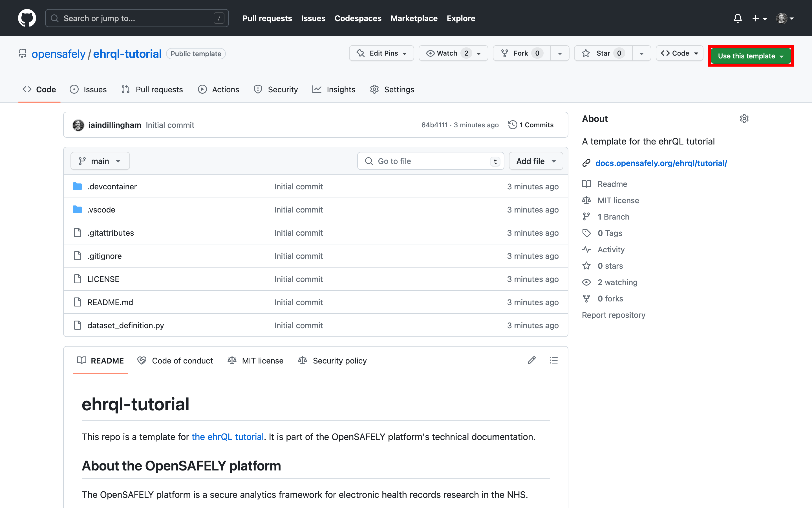Open the notifications bell
Image resolution: width=812 pixels, height=508 pixels.
738,18
